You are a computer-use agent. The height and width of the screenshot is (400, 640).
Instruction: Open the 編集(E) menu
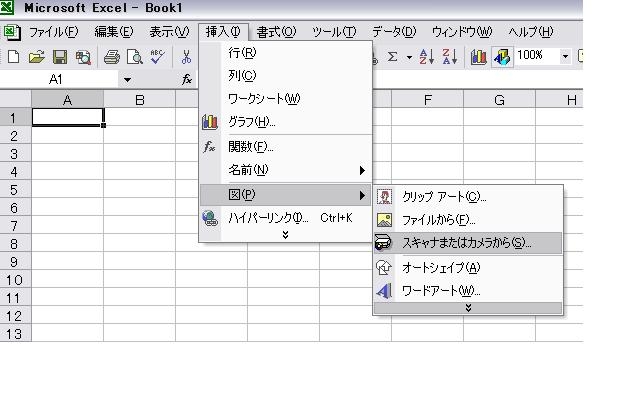coord(113,32)
